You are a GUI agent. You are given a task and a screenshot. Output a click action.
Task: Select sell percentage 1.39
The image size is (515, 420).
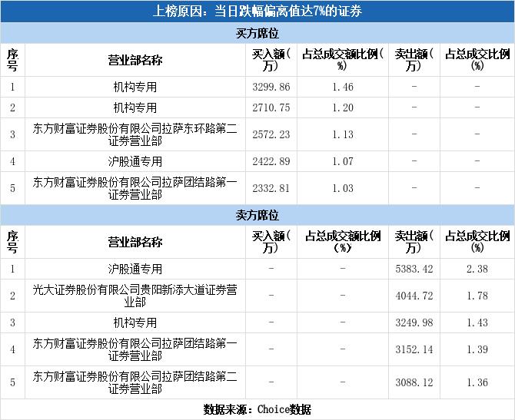(477, 350)
